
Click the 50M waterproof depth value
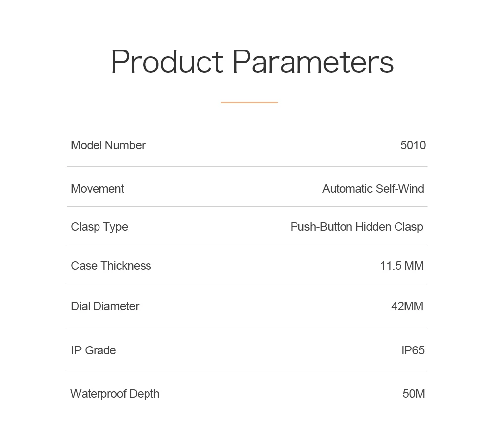(x=413, y=394)
